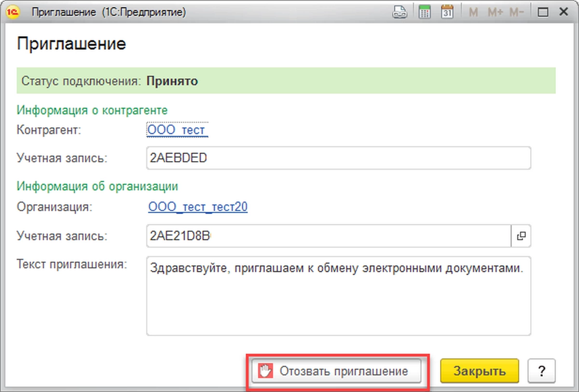Viewport: 579px width, 392px height.
Task: Open the ООО_тест contractor link
Action: [177, 130]
